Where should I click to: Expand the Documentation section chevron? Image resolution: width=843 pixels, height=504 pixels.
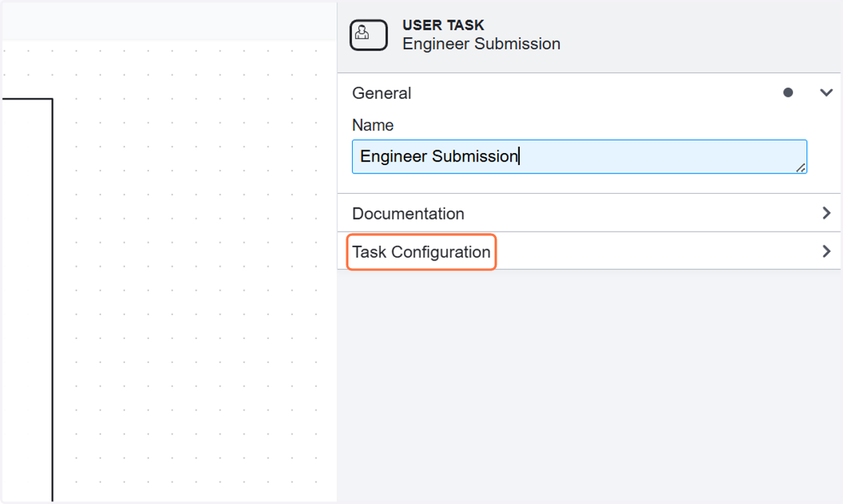click(827, 213)
